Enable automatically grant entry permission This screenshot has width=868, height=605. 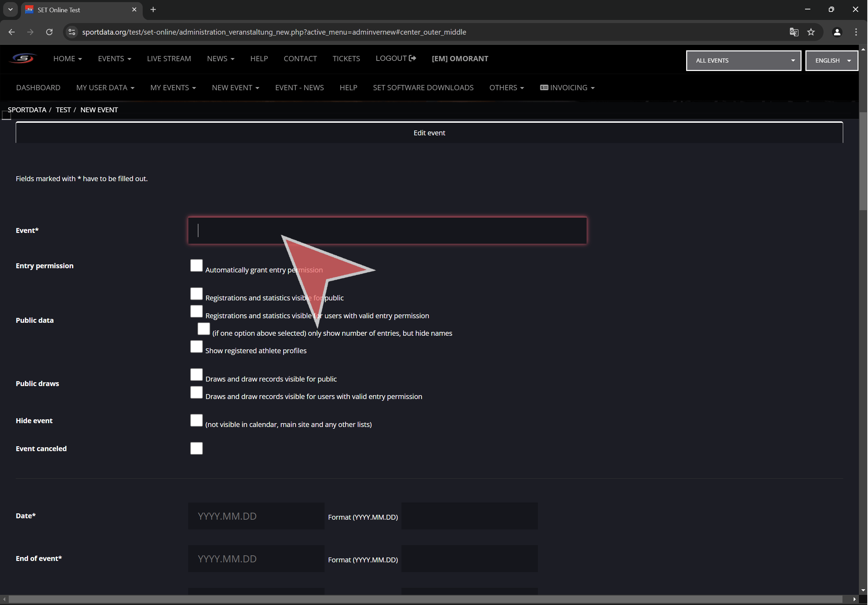pyautogui.click(x=196, y=265)
